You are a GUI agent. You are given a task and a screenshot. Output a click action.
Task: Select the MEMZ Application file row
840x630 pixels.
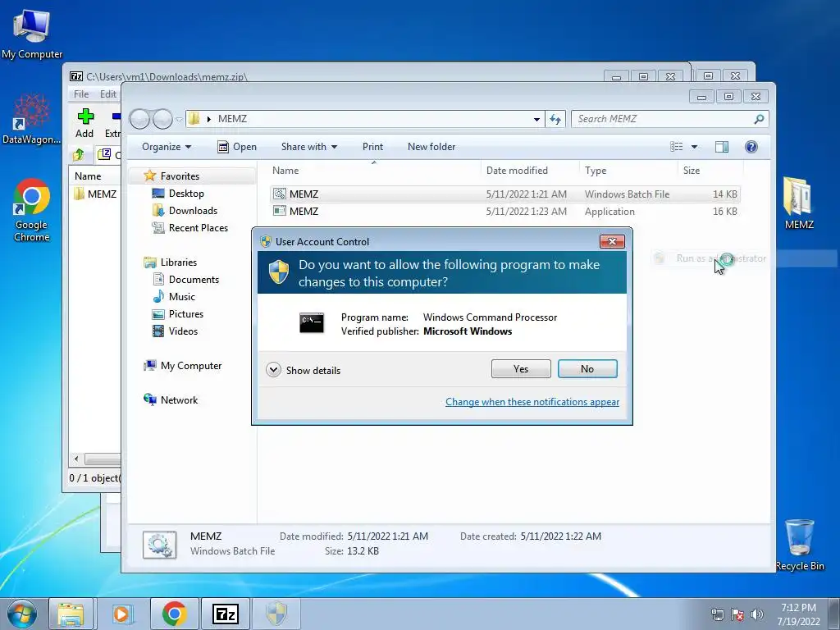[x=505, y=211]
